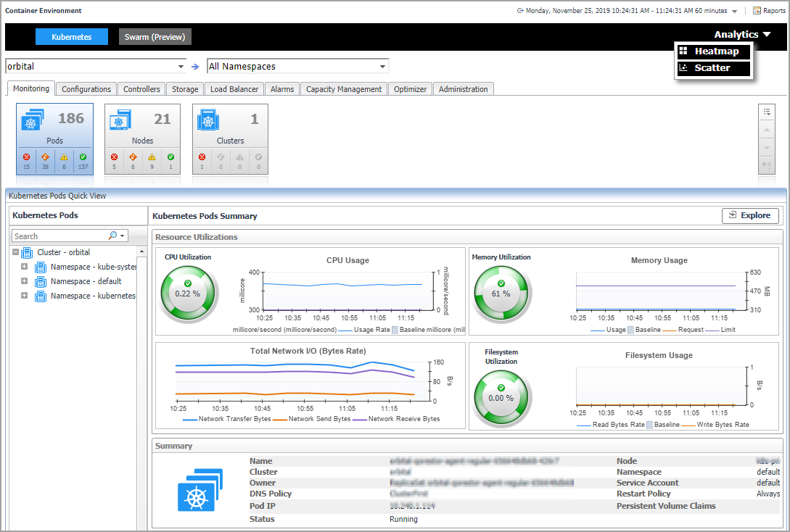Click the warning alarm icon under Nodes

(152, 157)
